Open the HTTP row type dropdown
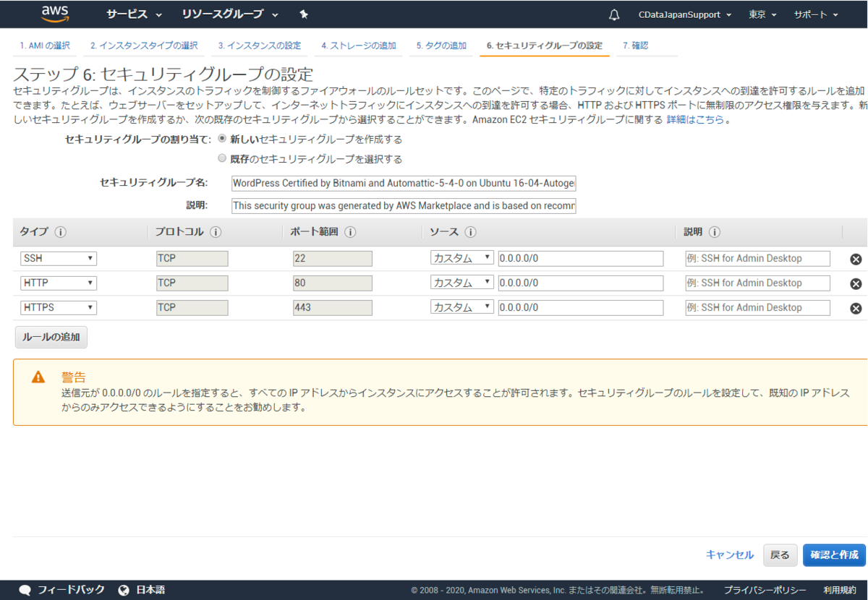Viewport: 868px width, 600px height. click(58, 283)
